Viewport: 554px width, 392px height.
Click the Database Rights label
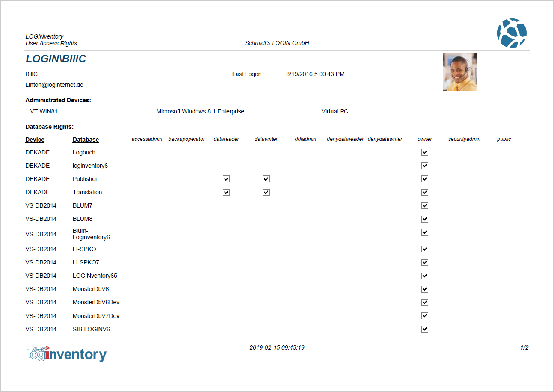click(x=50, y=127)
